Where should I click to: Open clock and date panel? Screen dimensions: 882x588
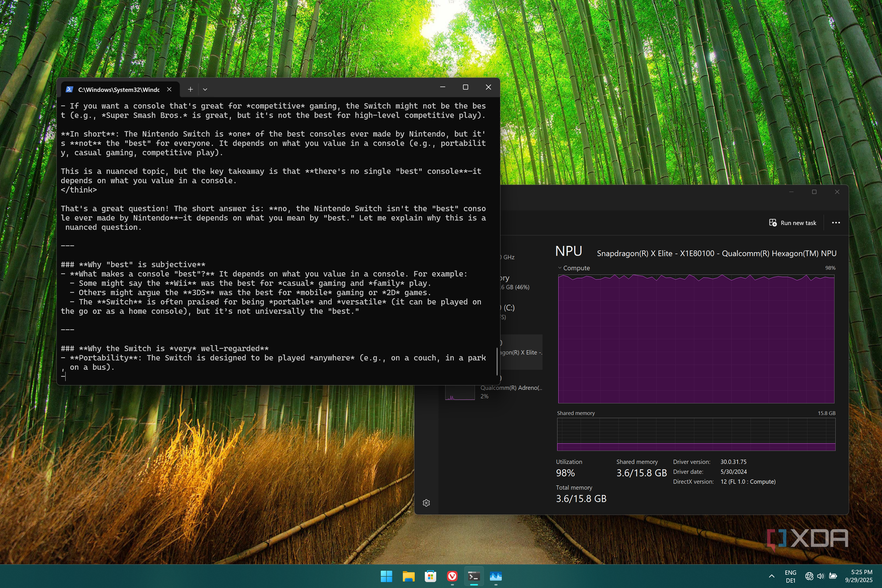click(858, 576)
